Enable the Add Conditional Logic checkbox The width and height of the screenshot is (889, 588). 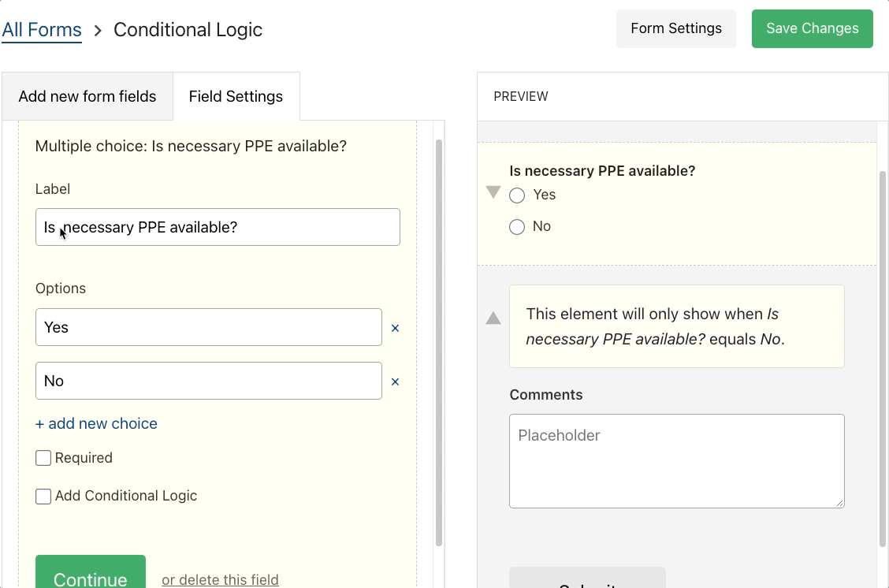tap(43, 497)
